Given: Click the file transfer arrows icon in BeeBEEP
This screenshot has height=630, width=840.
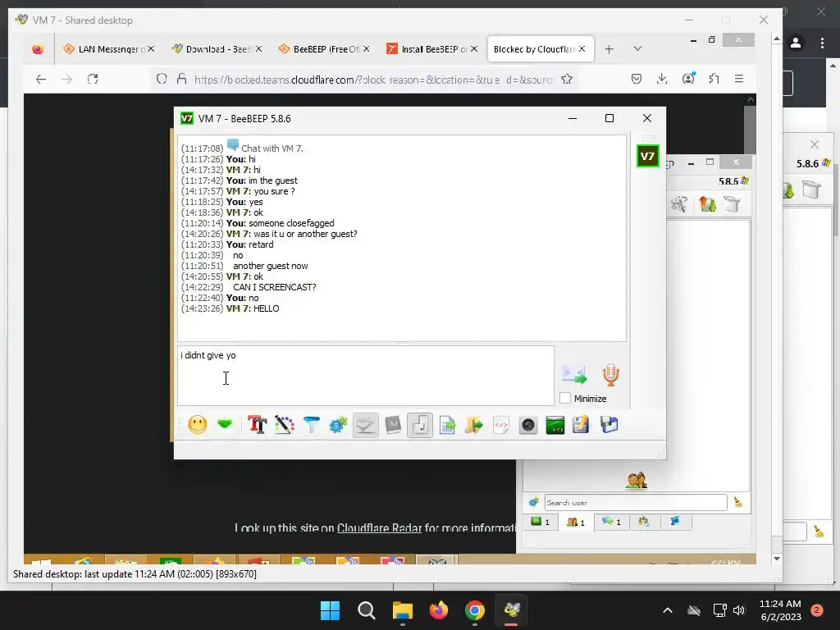Looking at the screenshot, I should (x=707, y=204).
